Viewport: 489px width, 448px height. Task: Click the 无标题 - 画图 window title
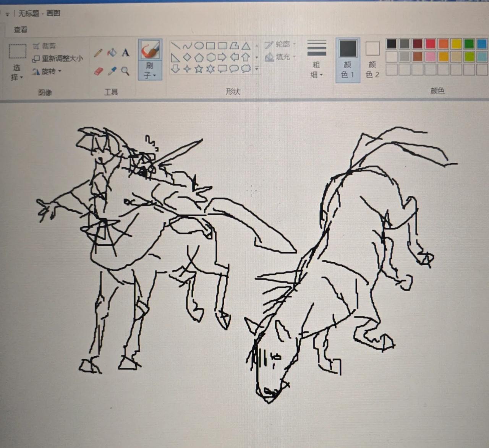(x=39, y=13)
